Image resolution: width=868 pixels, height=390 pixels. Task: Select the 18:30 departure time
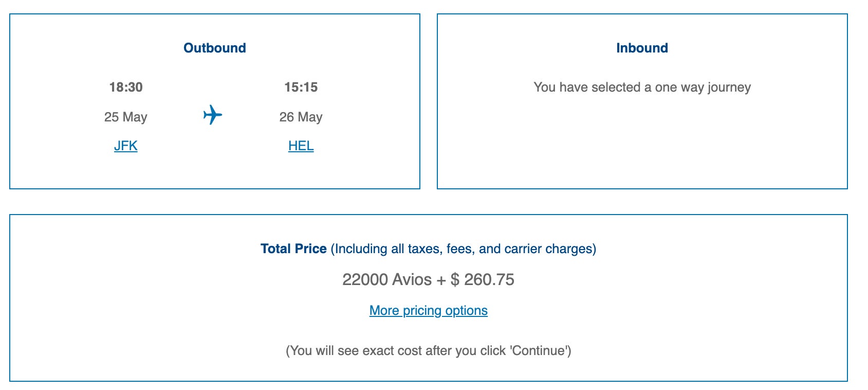point(126,87)
